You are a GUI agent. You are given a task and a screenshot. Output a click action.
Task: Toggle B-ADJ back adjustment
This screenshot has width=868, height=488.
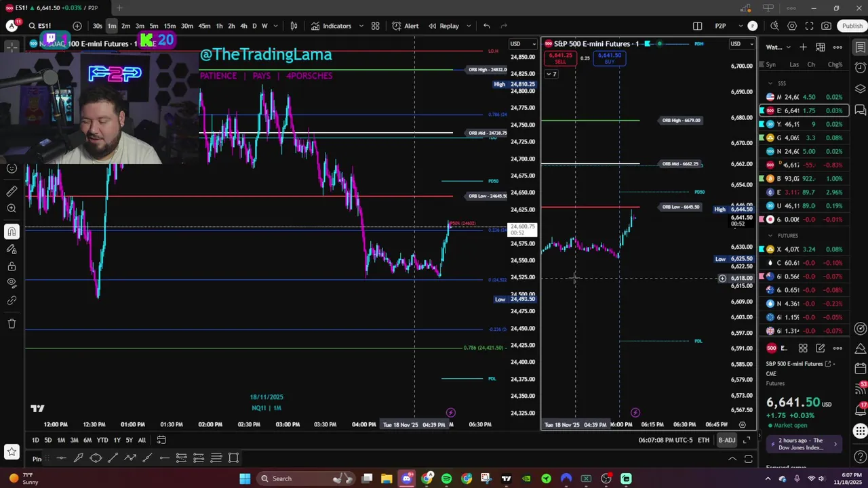pos(727,440)
